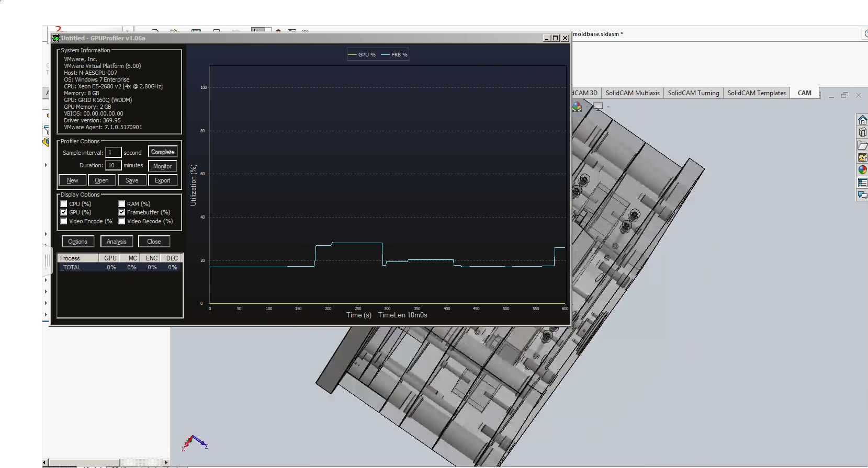Enable the CPU (%) checkbox
Viewport: 868px width, 468px height.
pos(64,204)
